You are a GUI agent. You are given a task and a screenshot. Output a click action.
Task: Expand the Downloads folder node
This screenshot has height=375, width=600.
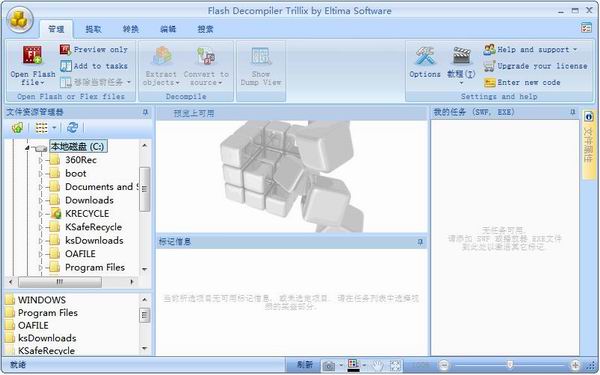click(x=41, y=201)
